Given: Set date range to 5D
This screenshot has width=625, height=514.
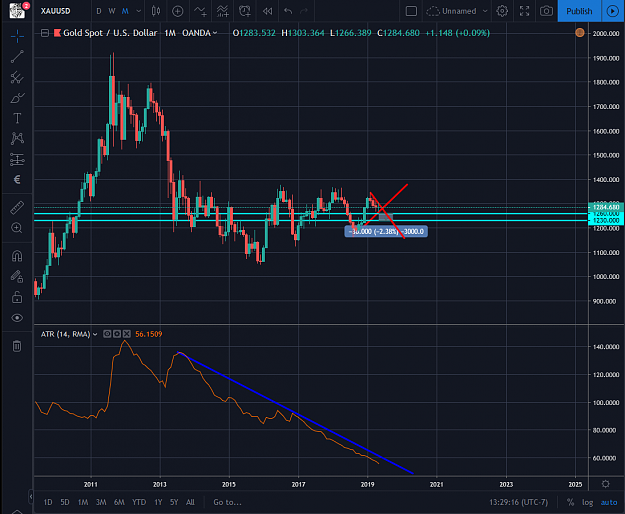Looking at the screenshot, I should click(65, 502).
